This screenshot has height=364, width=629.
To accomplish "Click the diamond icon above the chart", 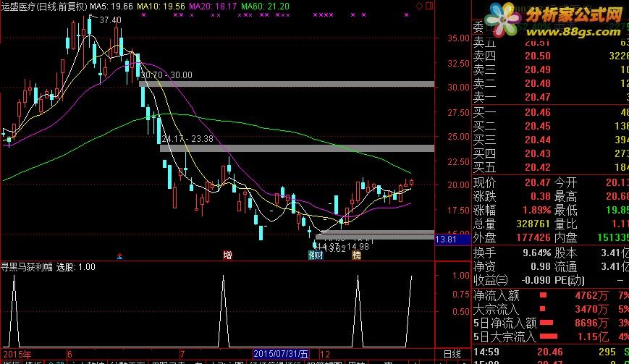I will coord(419,6).
